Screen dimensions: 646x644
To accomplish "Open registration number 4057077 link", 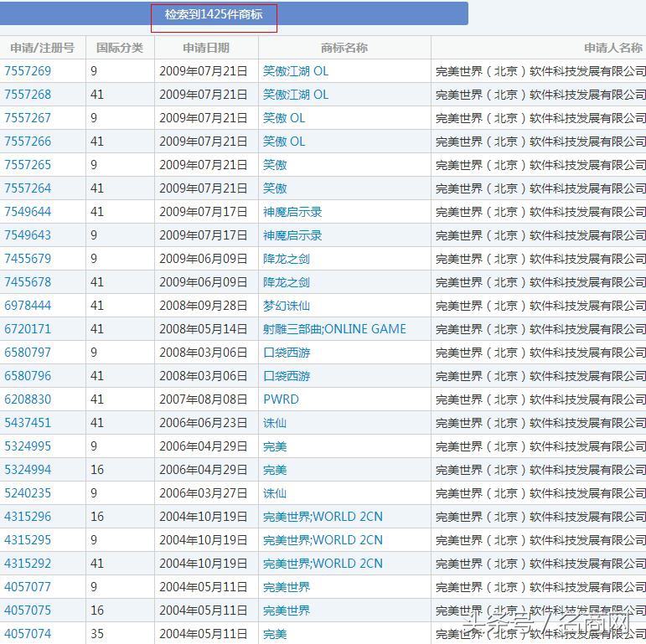I will [x=28, y=588].
